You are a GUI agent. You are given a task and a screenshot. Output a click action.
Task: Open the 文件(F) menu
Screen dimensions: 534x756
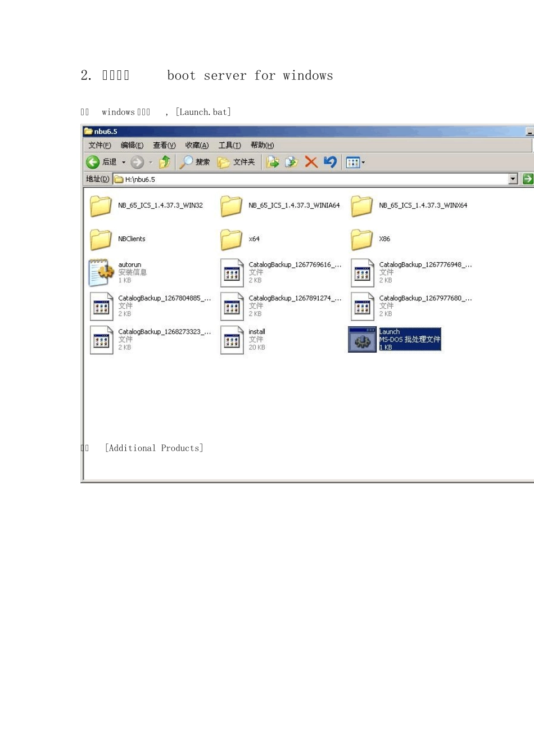tap(99, 146)
